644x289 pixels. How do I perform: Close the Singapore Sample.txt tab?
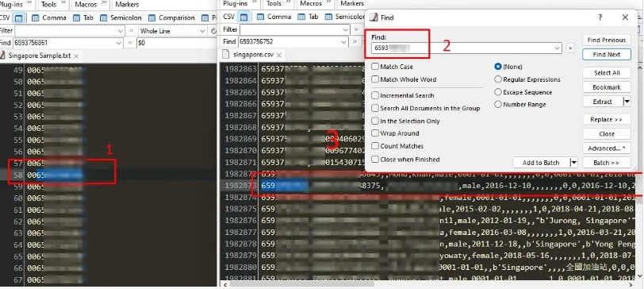[76, 56]
